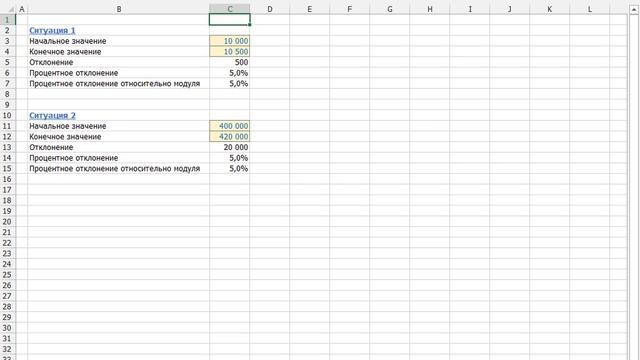640x360 pixels.
Task: Select row 20 header
Action: pyautogui.click(x=7, y=221)
